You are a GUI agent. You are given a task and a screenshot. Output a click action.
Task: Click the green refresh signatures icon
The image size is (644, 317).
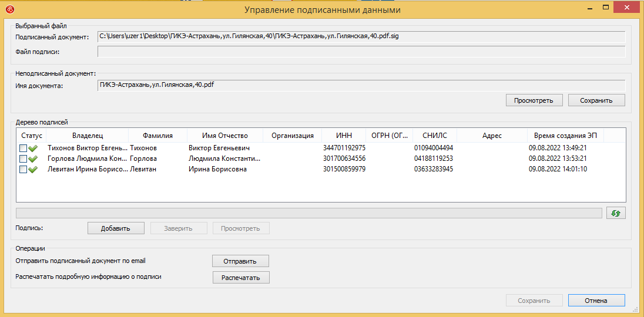616,213
